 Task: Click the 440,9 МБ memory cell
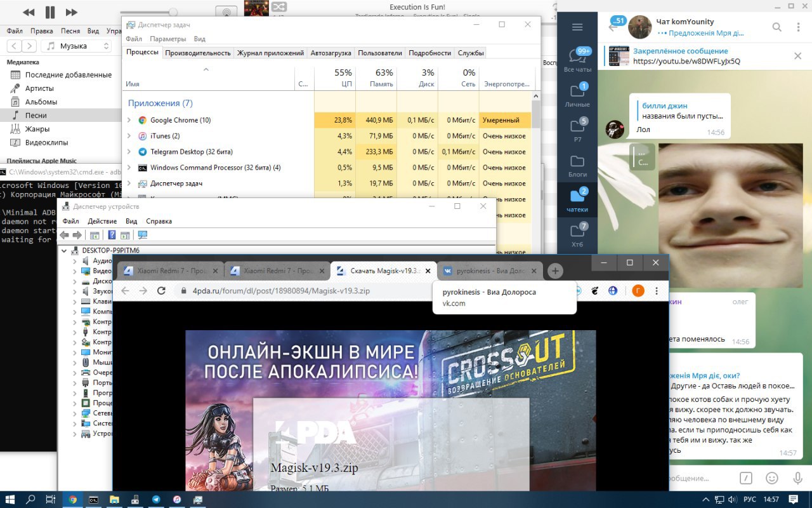pos(376,120)
